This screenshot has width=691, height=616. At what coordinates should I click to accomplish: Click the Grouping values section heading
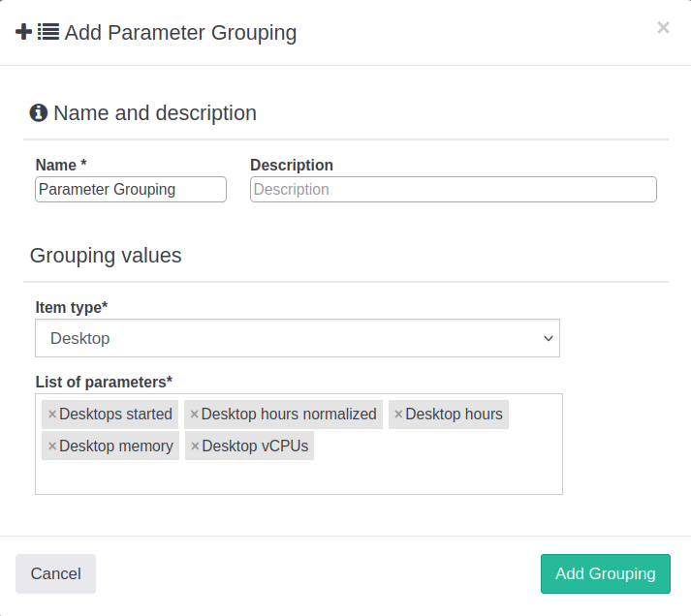(x=106, y=256)
